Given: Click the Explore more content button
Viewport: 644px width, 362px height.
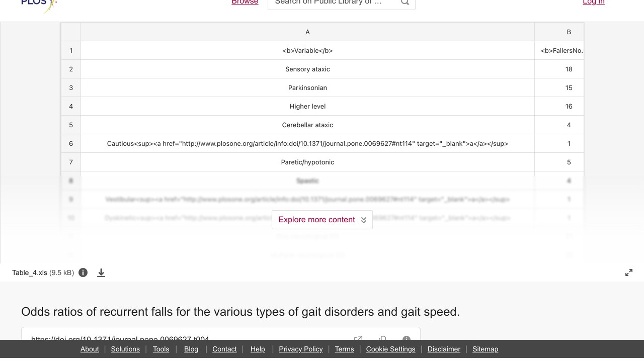Looking at the screenshot, I should (322, 220).
